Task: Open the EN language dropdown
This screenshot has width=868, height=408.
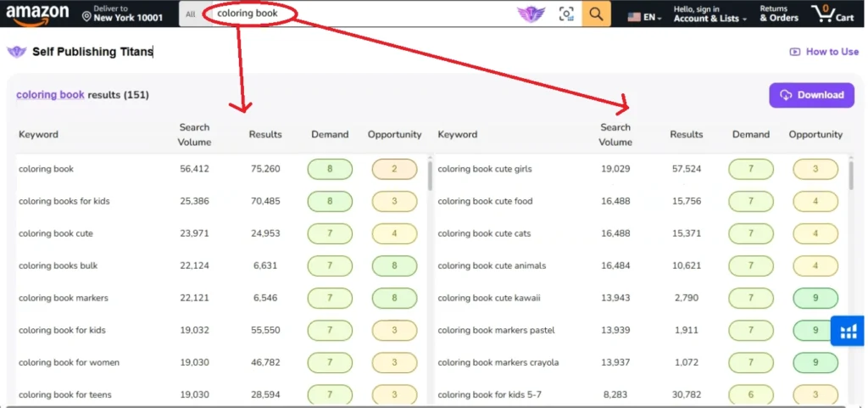Action: click(x=644, y=17)
